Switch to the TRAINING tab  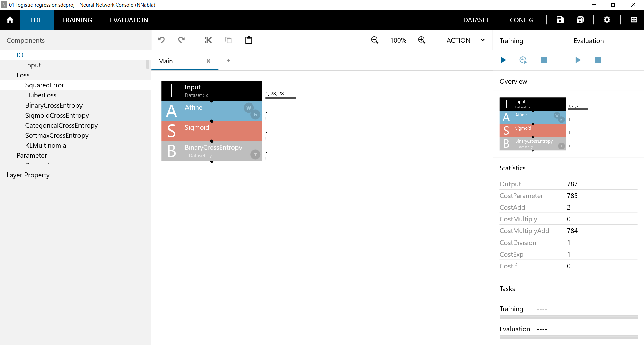[x=77, y=20]
